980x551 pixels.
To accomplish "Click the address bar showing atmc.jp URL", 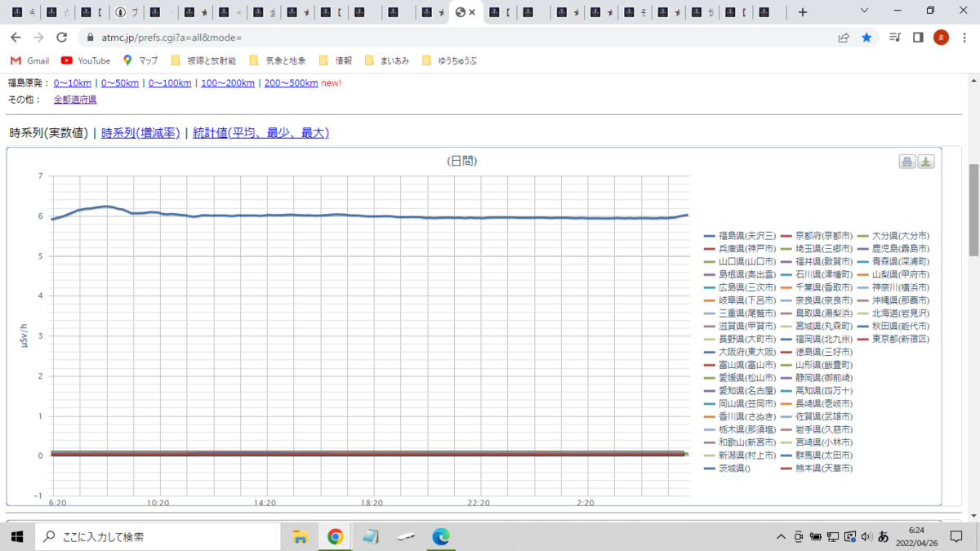I will click(x=457, y=38).
